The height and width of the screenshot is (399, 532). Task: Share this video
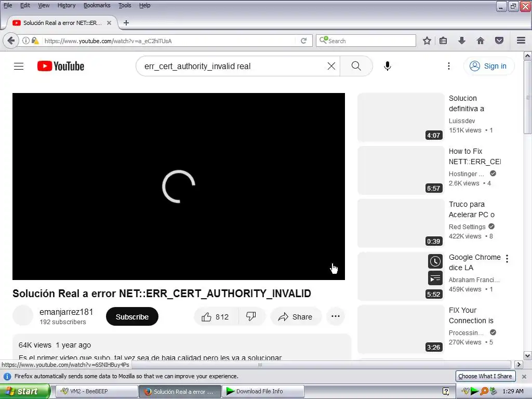[296, 317]
